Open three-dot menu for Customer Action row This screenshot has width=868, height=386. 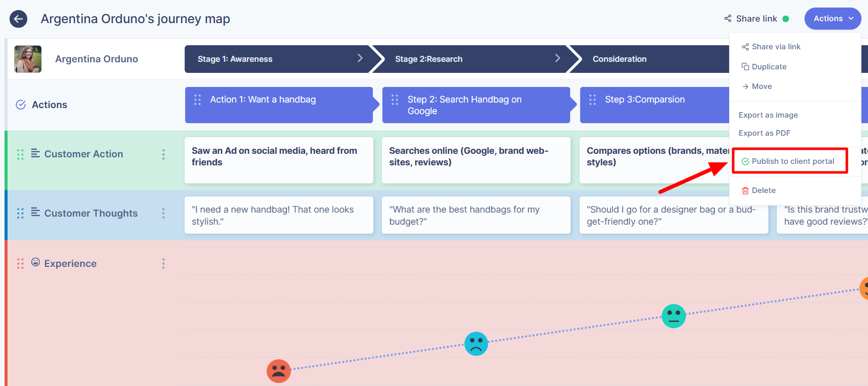click(x=164, y=154)
